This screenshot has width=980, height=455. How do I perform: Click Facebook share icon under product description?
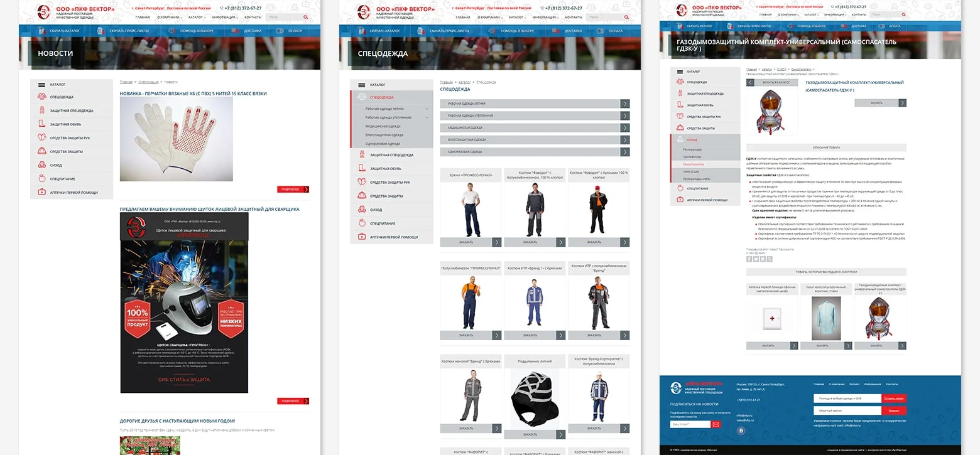[749, 259]
